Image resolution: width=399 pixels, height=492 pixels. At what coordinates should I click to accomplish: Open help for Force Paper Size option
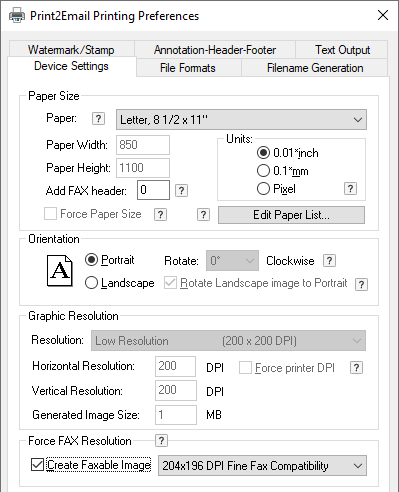click(160, 215)
